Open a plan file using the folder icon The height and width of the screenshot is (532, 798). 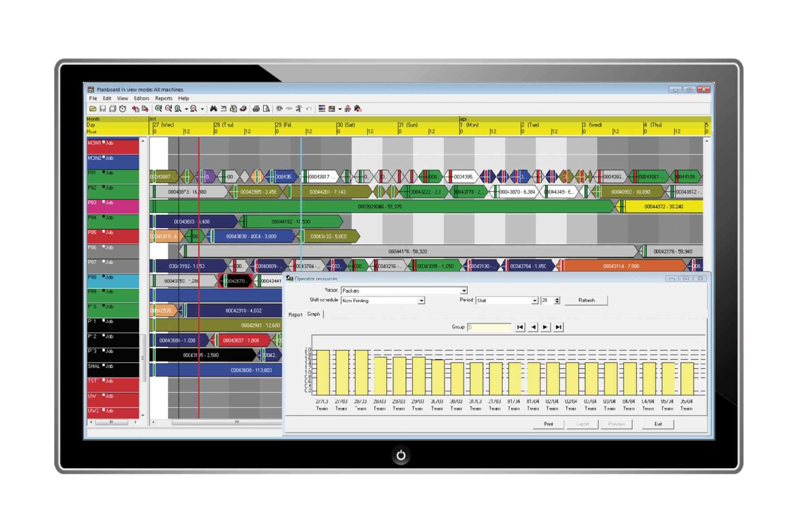(x=93, y=109)
